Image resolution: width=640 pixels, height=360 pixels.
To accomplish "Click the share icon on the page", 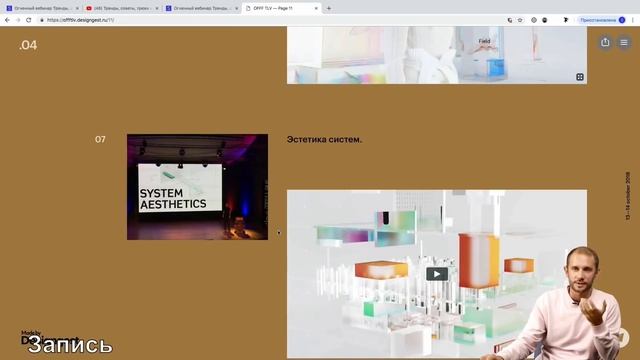I will click(x=605, y=42).
